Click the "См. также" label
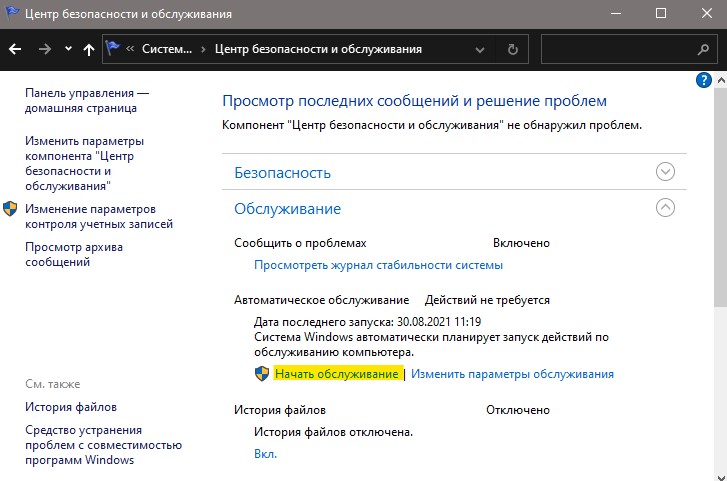The width and height of the screenshot is (727, 481). pyautogui.click(x=52, y=384)
